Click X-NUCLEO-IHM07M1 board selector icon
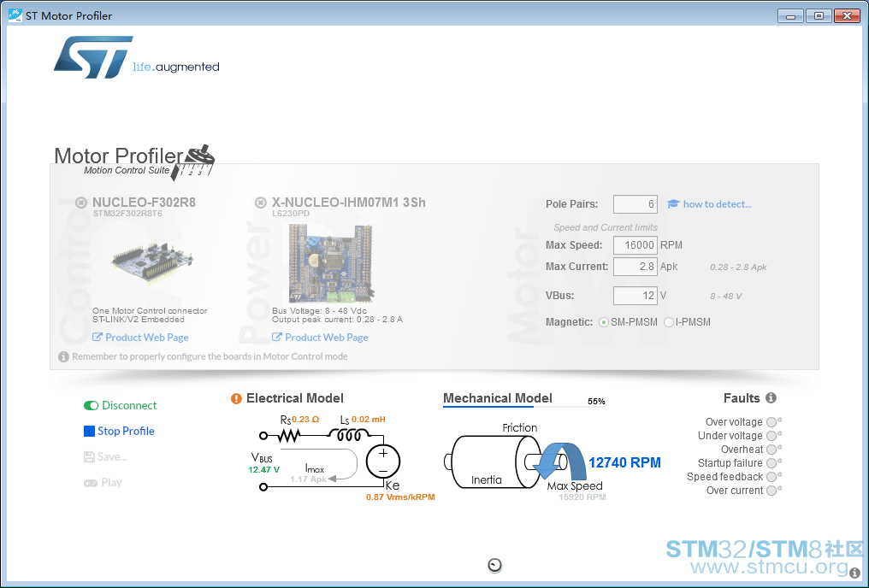869x588 pixels. 261,203
